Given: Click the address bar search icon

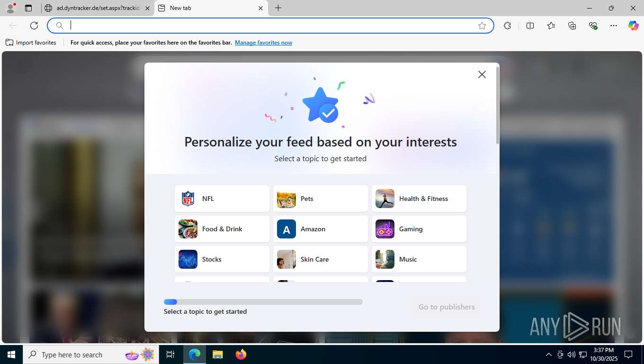Looking at the screenshot, I should coord(60,26).
